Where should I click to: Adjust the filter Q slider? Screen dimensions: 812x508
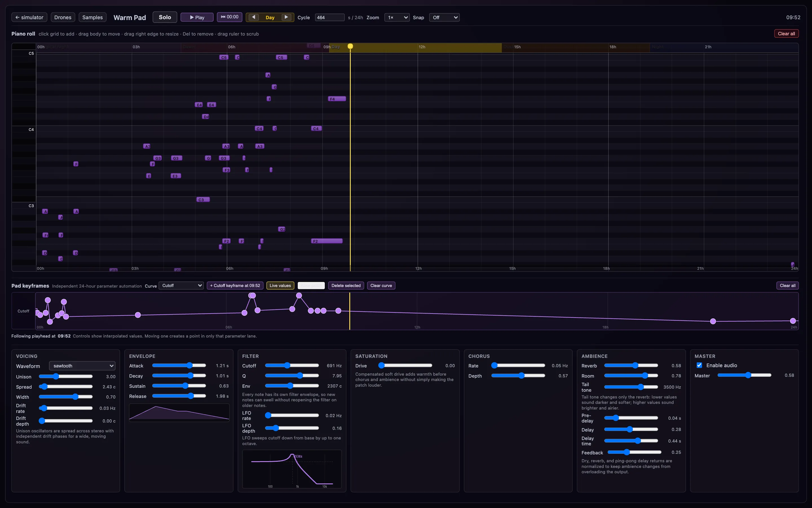click(292, 376)
